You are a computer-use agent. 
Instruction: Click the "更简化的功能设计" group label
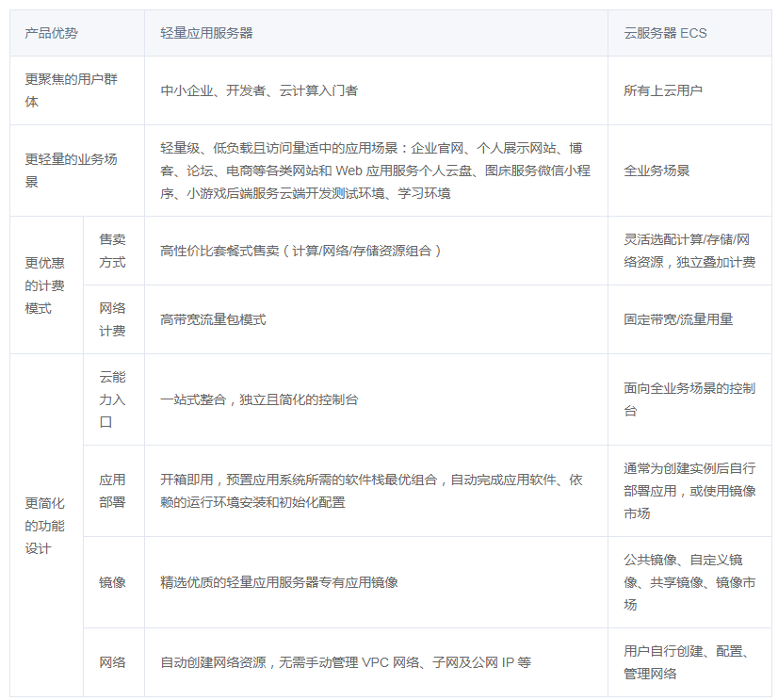click(47, 526)
